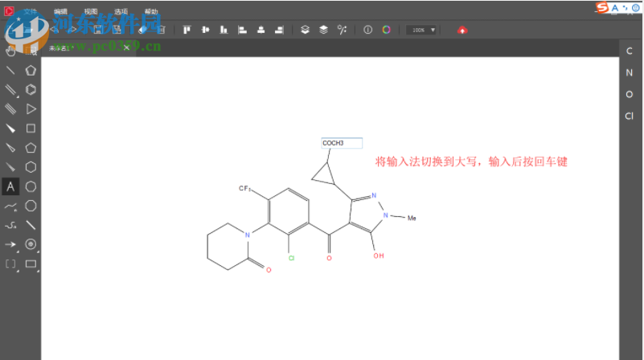
Task: Select the chain drawing tool
Action: (x=10, y=225)
